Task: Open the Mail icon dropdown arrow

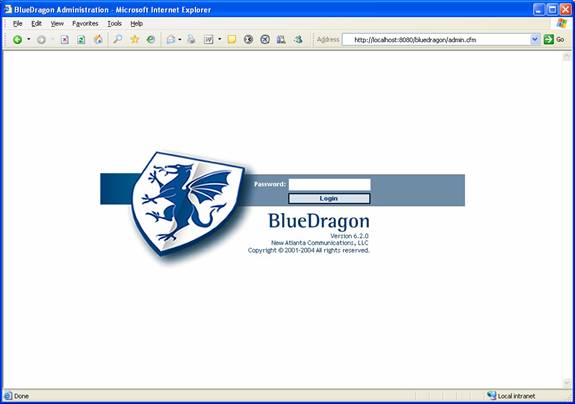Action: click(180, 40)
